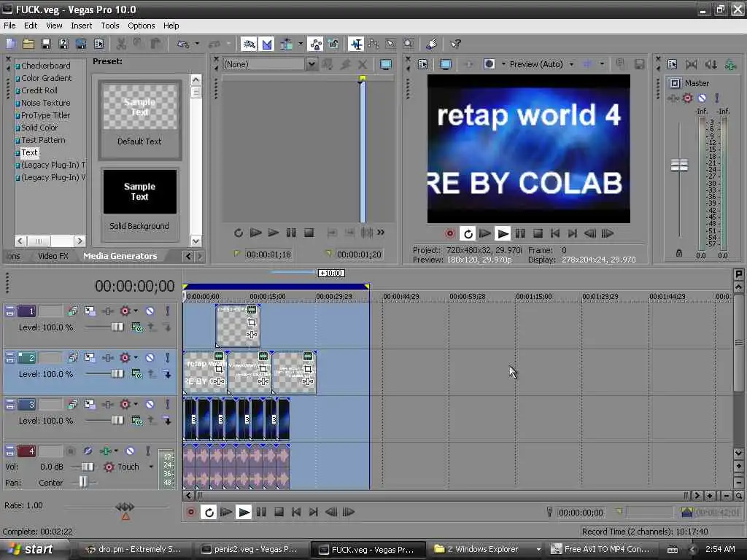Stop playback in the trimmer transport
Screen dimensions: 747x560
tap(309, 233)
